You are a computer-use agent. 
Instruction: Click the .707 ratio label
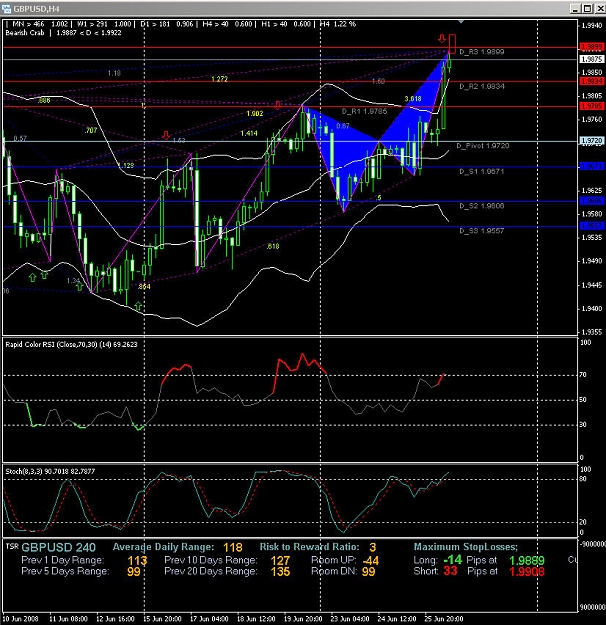91,130
